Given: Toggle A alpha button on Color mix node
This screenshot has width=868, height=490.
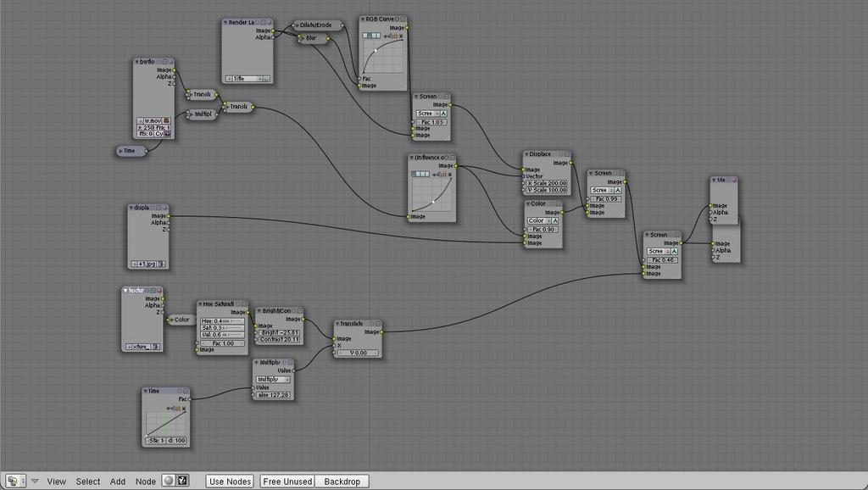Looking at the screenshot, I should [555, 220].
